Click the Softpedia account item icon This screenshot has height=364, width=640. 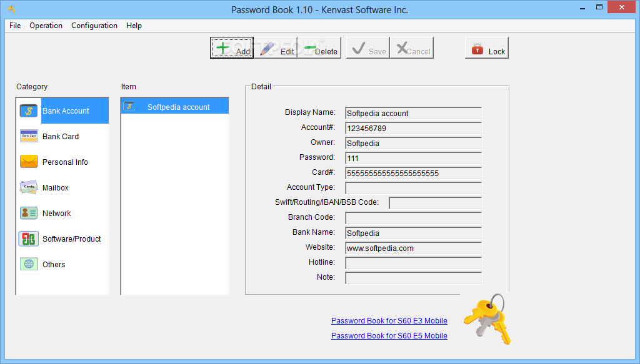click(129, 106)
